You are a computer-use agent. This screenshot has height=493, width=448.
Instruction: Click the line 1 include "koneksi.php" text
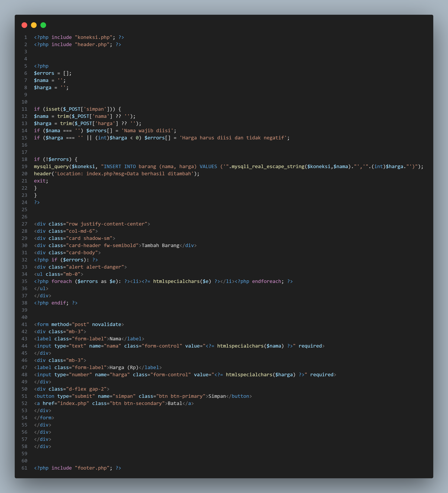[x=79, y=37]
